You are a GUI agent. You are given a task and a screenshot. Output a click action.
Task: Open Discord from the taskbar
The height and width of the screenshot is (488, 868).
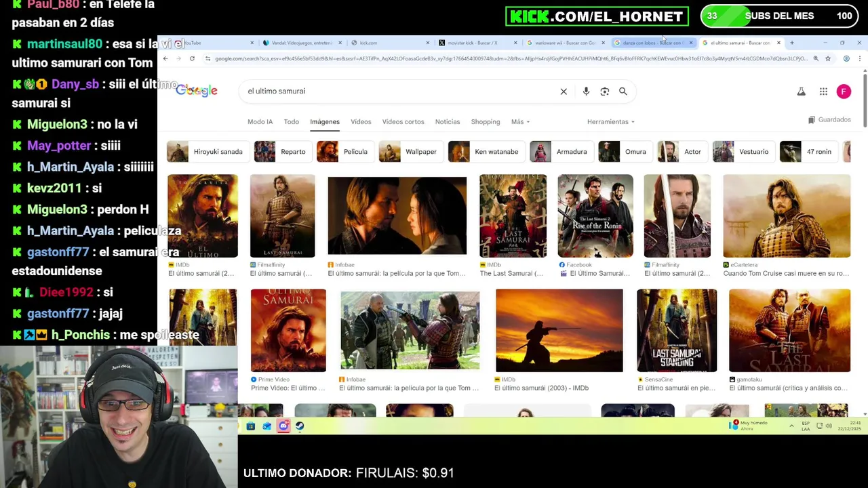(283, 426)
